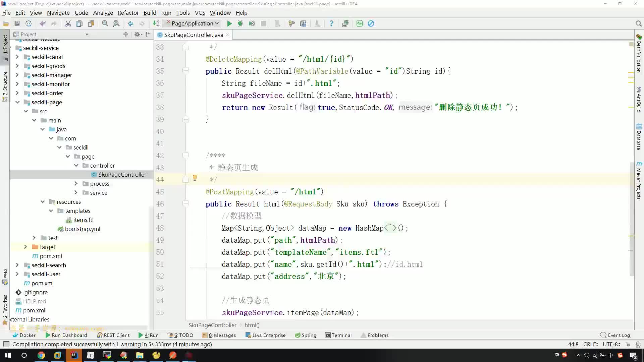Collapse the seckill-page module

[17, 102]
